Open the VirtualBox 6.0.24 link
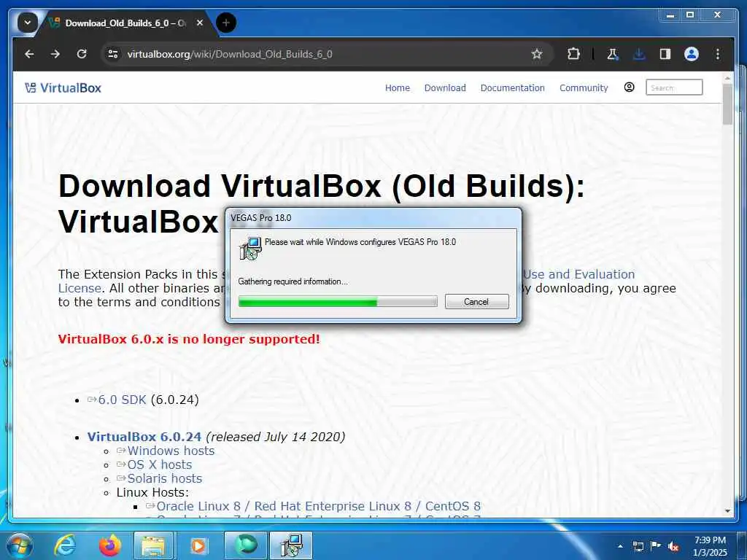The height and width of the screenshot is (560, 747). tap(144, 437)
